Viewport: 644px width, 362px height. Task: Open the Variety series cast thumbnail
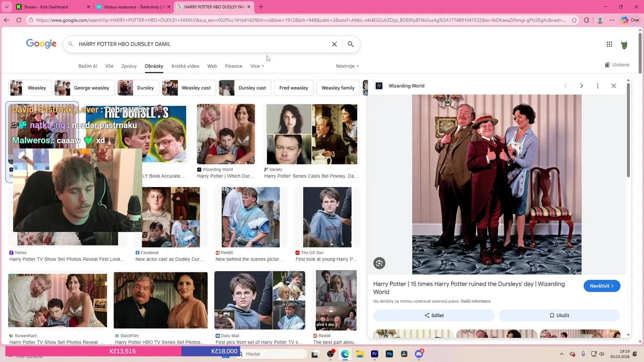tap(311, 134)
